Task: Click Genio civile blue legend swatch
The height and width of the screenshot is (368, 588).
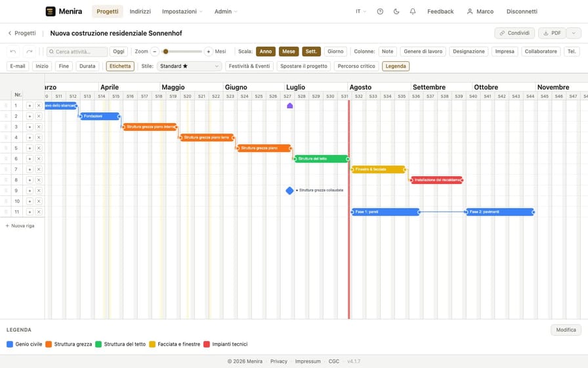Action: 10,344
